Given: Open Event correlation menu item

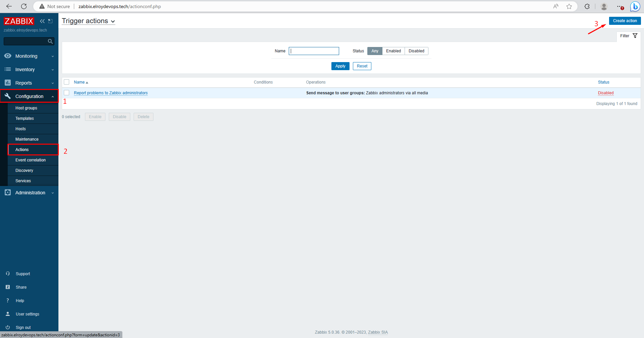Looking at the screenshot, I should tap(33, 160).
